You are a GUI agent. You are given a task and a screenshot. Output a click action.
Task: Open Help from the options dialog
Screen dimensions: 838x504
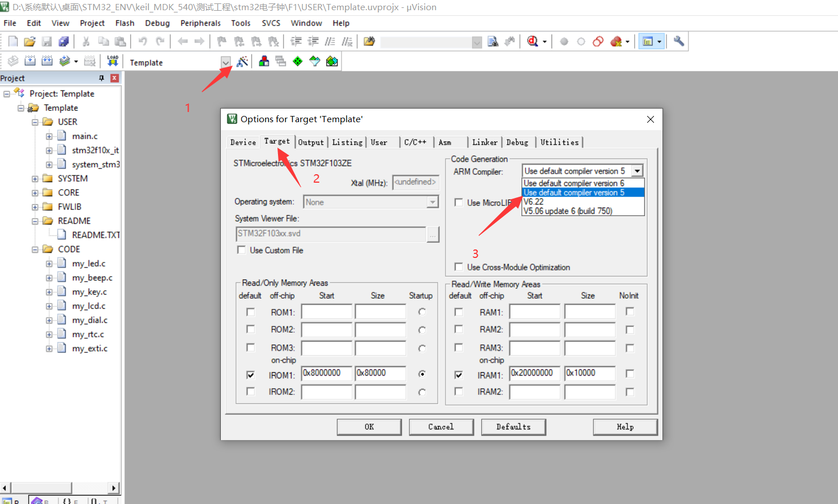tap(625, 427)
